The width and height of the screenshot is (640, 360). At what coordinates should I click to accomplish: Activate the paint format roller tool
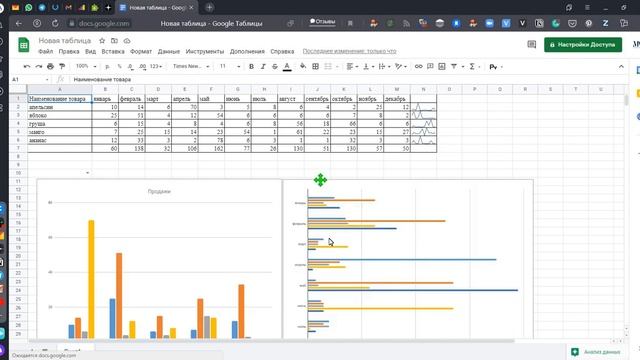click(62, 67)
